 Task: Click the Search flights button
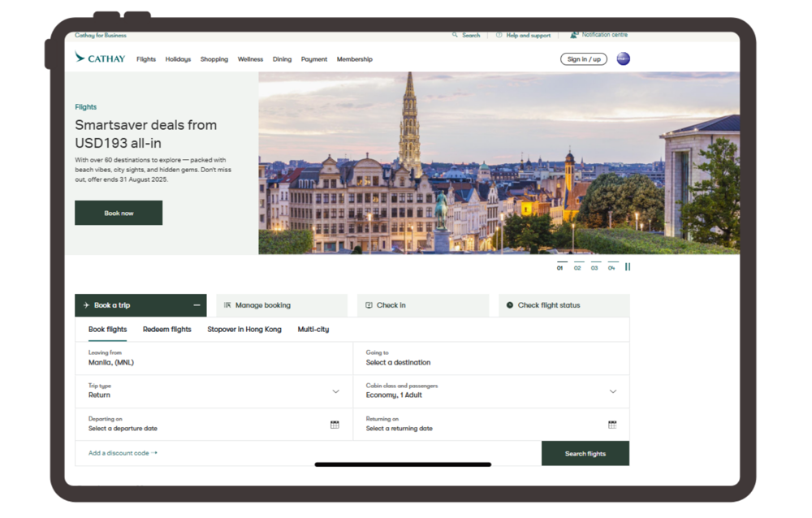585,453
